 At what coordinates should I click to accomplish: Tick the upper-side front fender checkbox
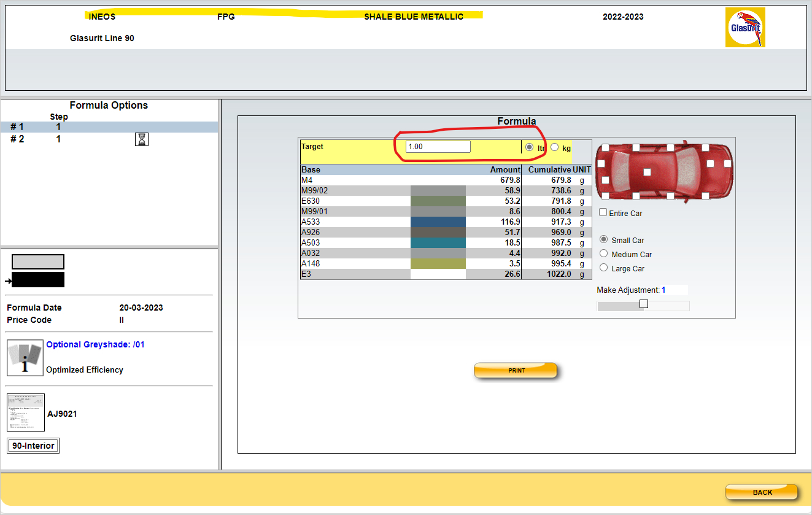706,148
